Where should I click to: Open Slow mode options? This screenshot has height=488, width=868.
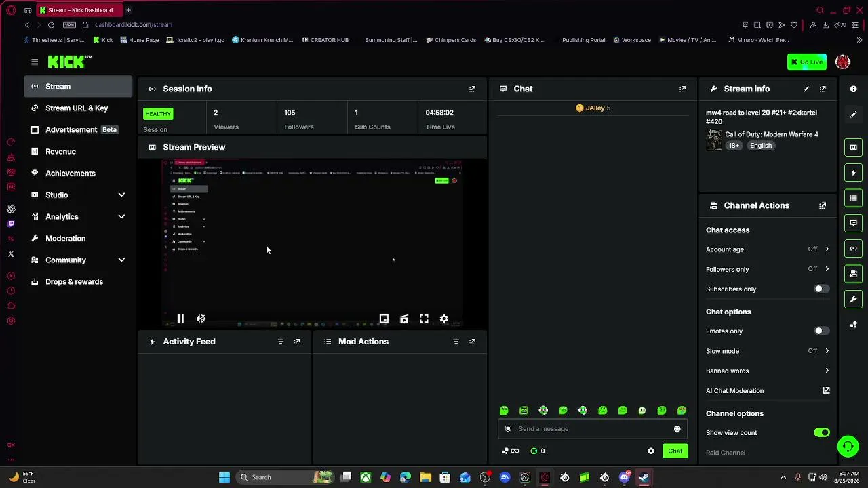(x=768, y=351)
